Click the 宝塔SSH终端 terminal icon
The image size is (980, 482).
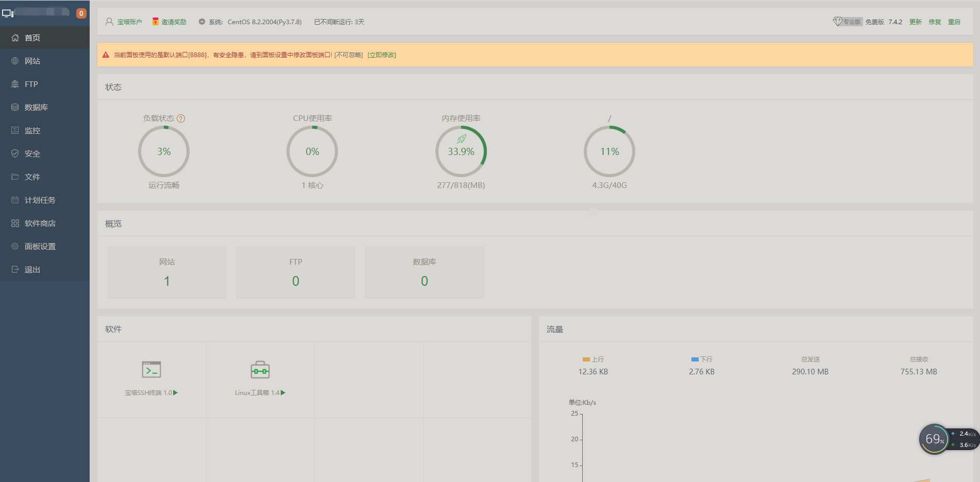151,370
